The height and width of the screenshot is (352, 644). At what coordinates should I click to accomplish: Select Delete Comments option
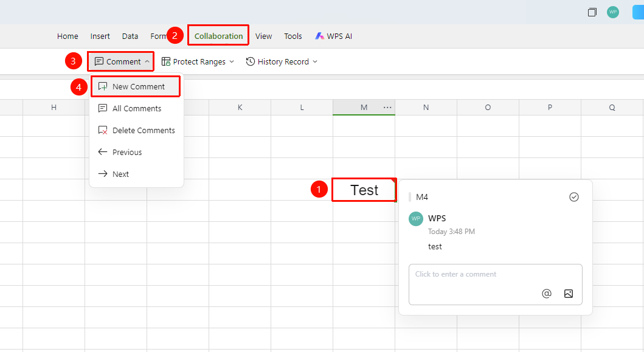[x=136, y=130]
